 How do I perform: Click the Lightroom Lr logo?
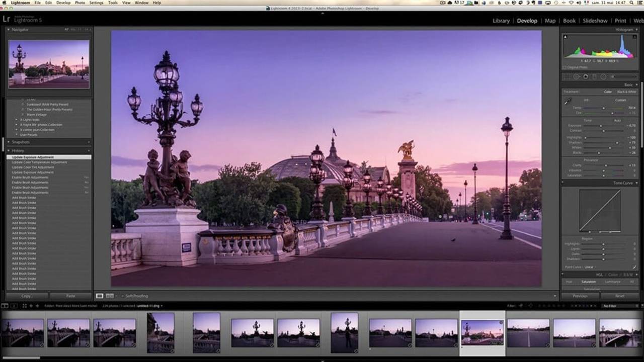[6, 20]
